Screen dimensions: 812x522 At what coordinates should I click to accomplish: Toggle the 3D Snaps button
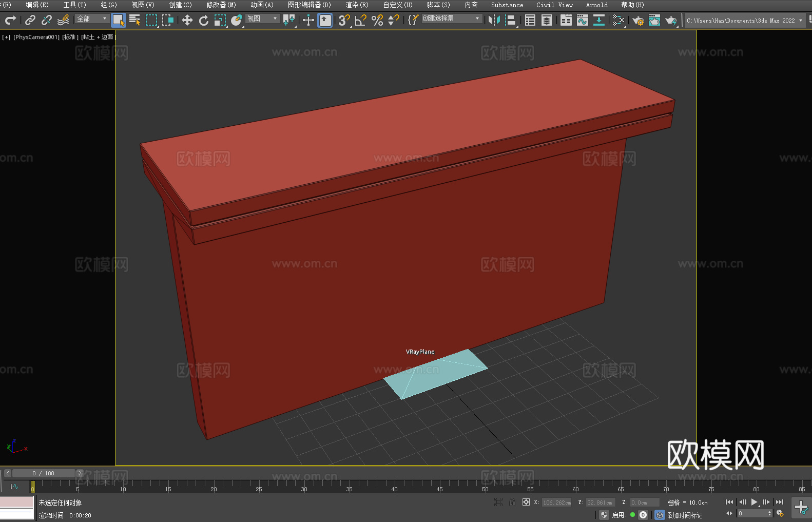pyautogui.click(x=344, y=20)
